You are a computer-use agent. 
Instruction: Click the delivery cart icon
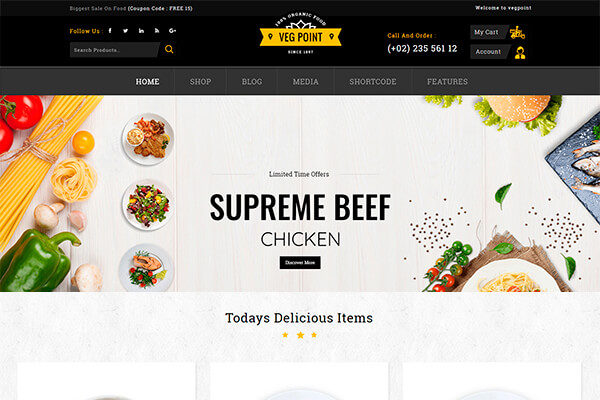coord(517,33)
